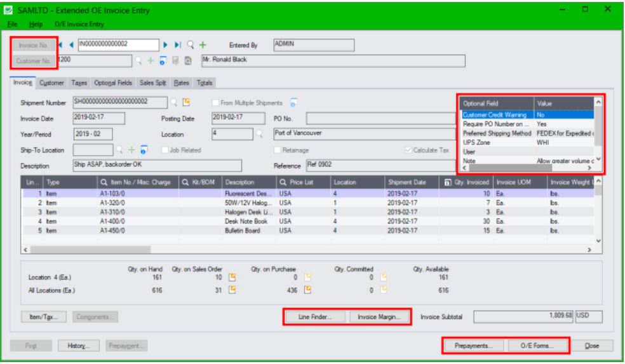Click the Invoice No. field box
This screenshot has width=625, height=364.
[118, 44]
